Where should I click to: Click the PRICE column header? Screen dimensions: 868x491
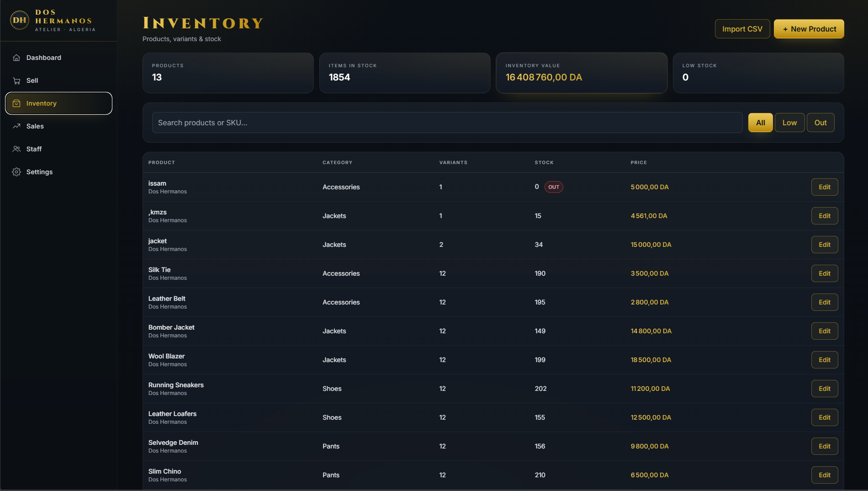(x=639, y=163)
